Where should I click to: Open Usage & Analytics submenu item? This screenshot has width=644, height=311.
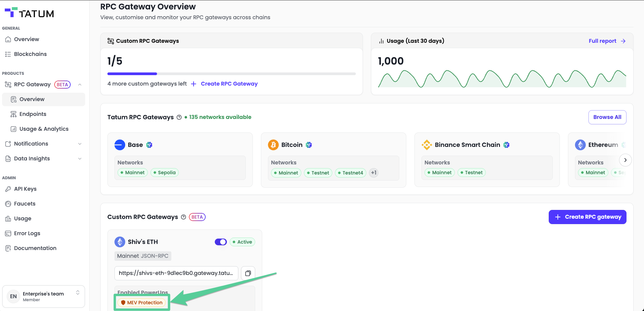coord(43,129)
